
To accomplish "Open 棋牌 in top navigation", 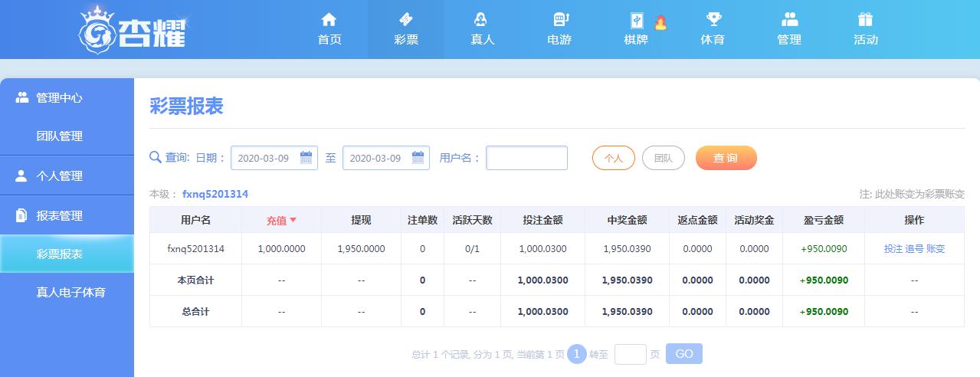I will click(x=636, y=29).
